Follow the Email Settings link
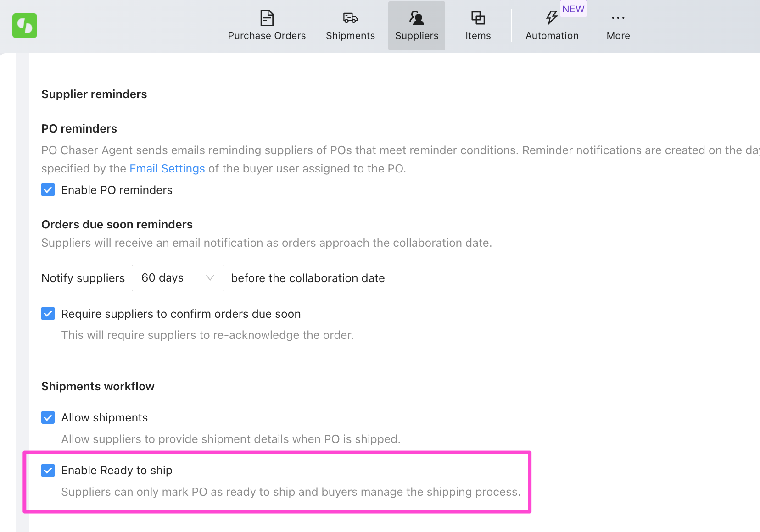The width and height of the screenshot is (760, 532). (167, 168)
